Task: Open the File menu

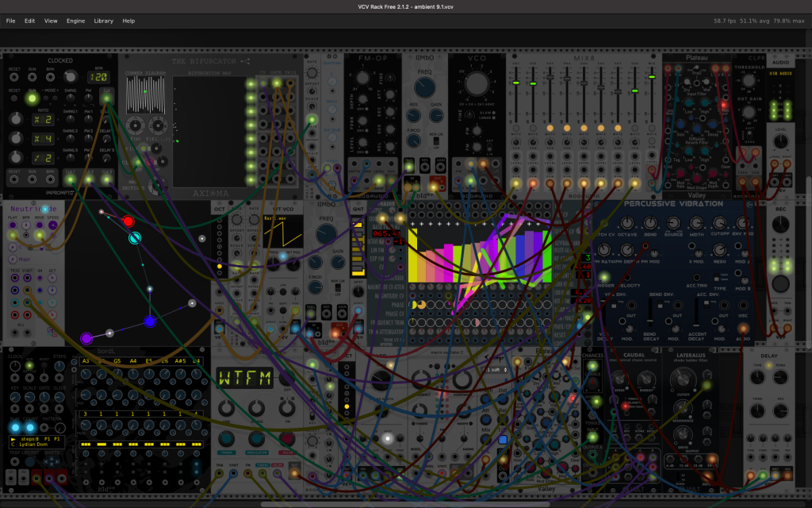Action: coord(10,21)
